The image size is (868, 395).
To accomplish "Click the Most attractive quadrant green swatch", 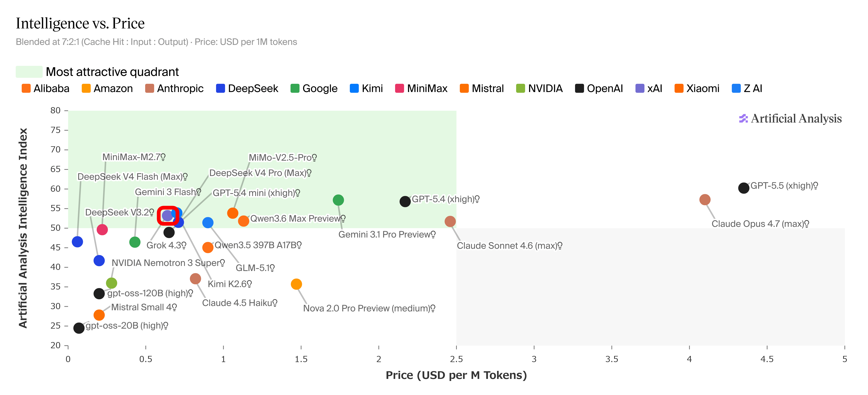I will point(29,72).
